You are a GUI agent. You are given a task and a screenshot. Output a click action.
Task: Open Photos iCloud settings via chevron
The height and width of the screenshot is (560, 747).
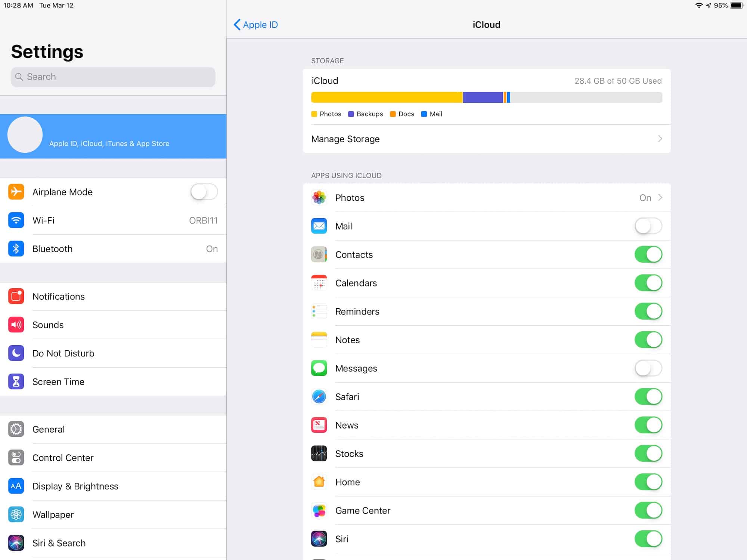(660, 198)
